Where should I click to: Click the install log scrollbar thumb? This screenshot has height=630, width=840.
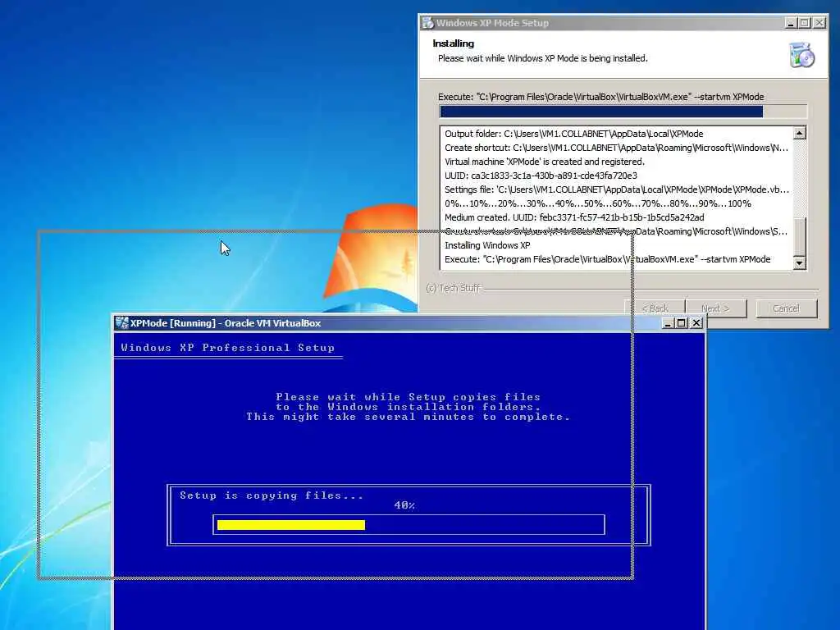tap(799, 236)
